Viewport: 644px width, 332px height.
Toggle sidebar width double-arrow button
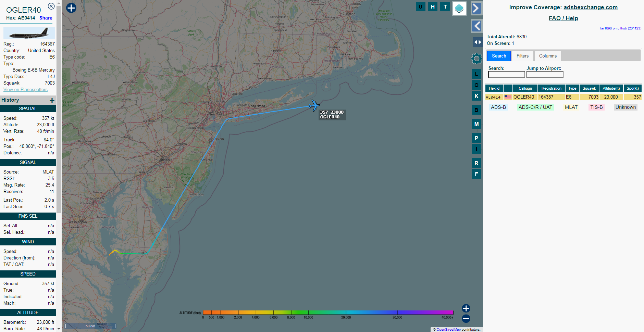(477, 42)
